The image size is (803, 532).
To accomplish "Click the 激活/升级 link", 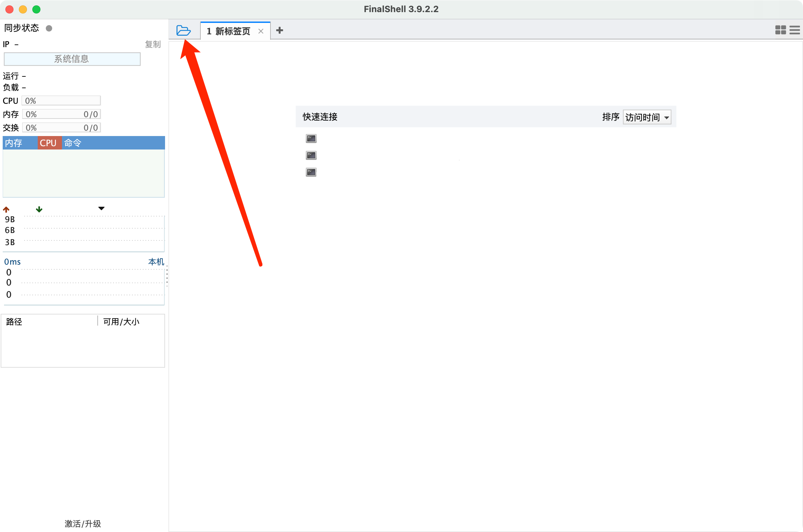I will click(x=82, y=524).
